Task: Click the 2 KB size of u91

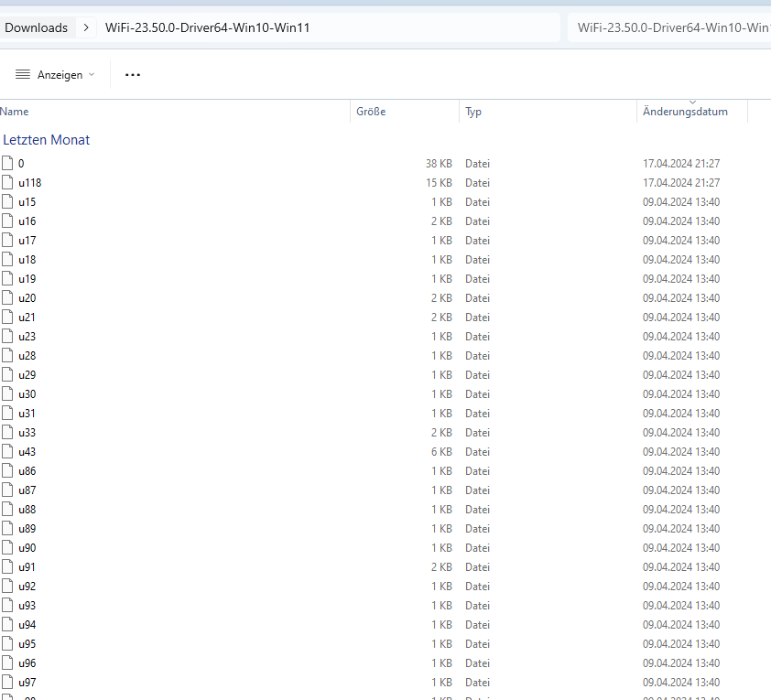Action: point(441,566)
